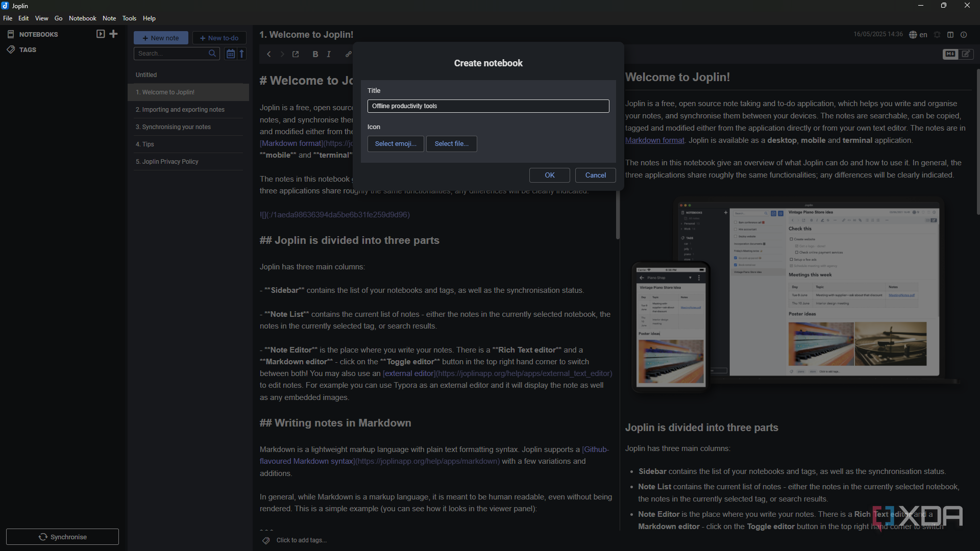Cancel the Create notebook dialog
Screen dimensions: 980x551
coord(596,175)
